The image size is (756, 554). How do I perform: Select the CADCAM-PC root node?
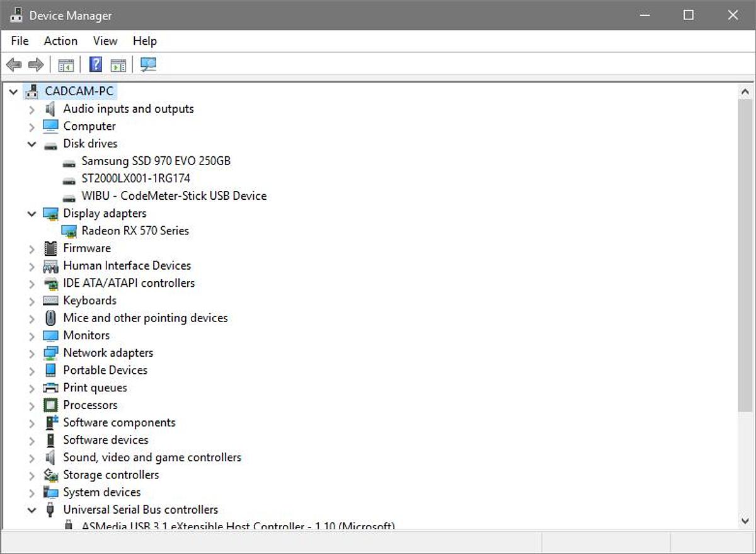point(79,91)
